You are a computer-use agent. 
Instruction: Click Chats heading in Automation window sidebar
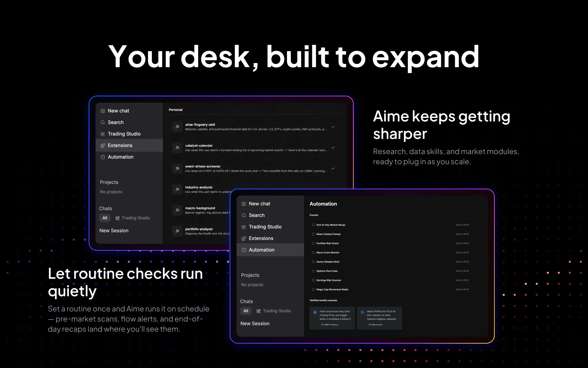coord(246,302)
